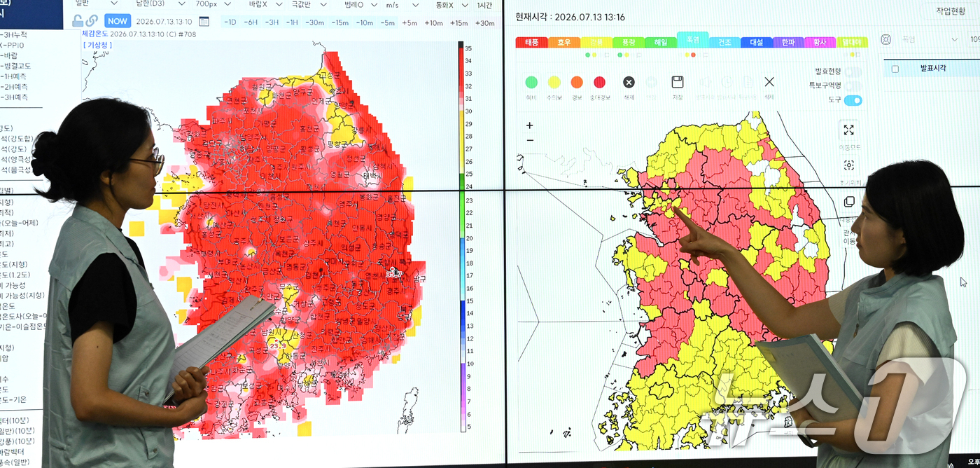Select the yellow 주의보 color circle
Image resolution: width=980 pixels, height=468 pixels.
point(554,82)
